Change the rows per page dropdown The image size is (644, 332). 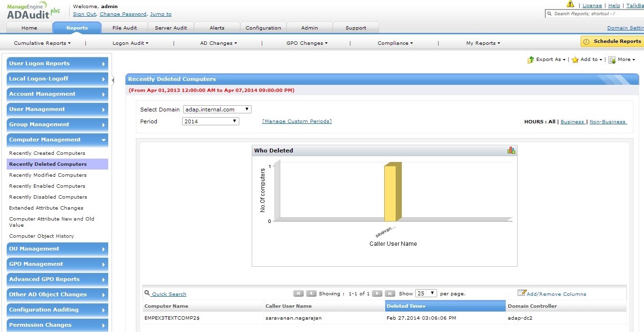pos(426,293)
